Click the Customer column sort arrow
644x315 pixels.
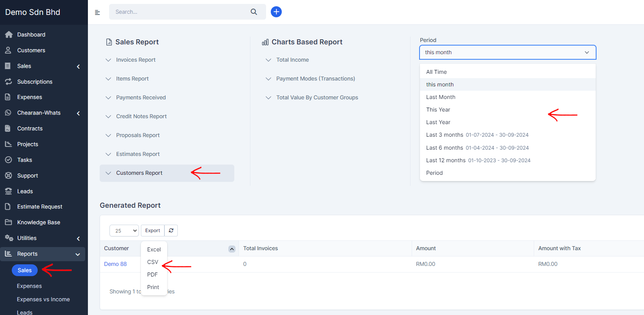coord(232,249)
